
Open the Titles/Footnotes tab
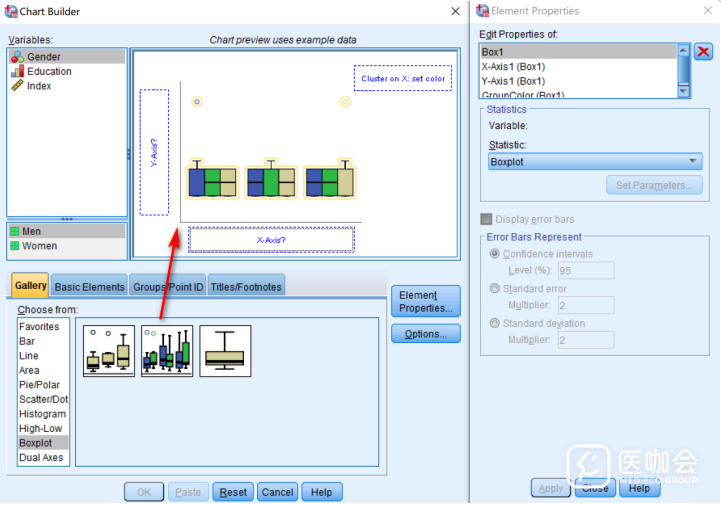click(x=246, y=287)
